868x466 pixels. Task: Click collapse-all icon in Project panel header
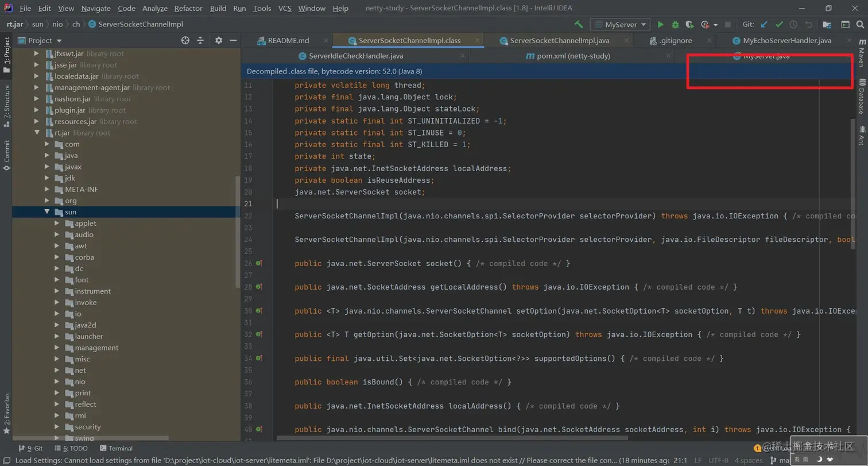(200, 40)
